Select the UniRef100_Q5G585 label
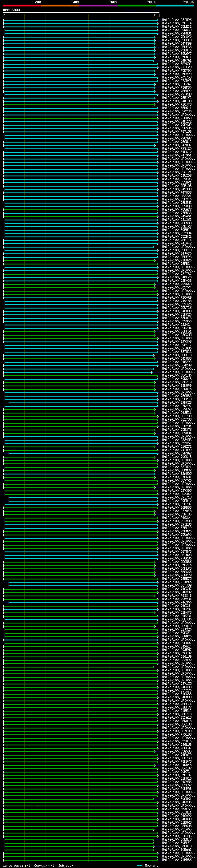This screenshot has height=868, width=197. (177, 751)
